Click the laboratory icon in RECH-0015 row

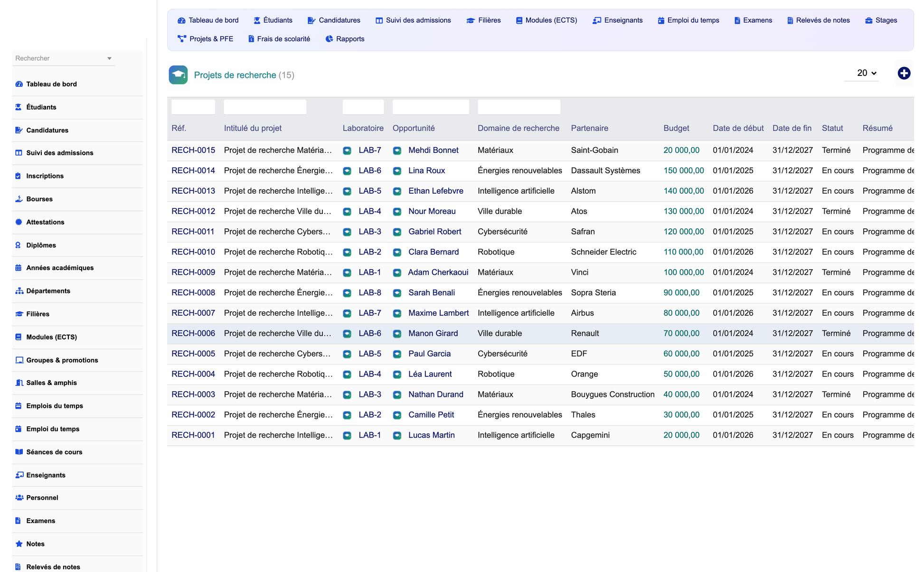[347, 150]
